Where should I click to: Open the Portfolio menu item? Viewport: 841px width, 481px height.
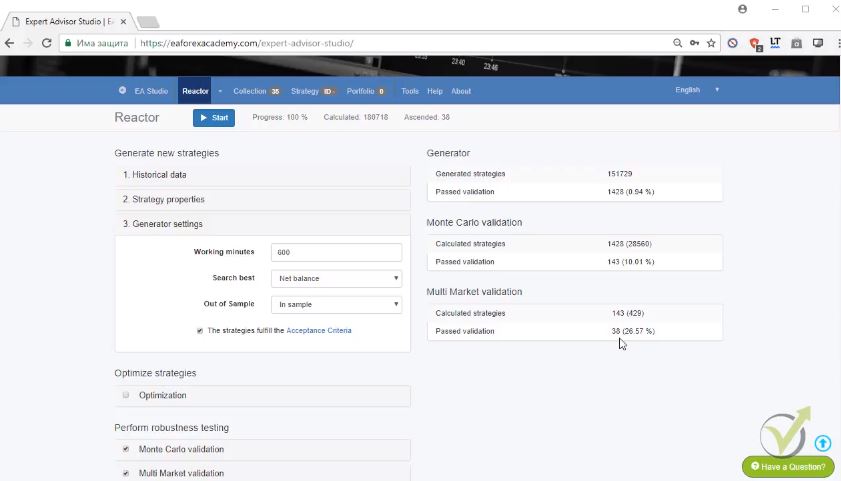point(360,91)
